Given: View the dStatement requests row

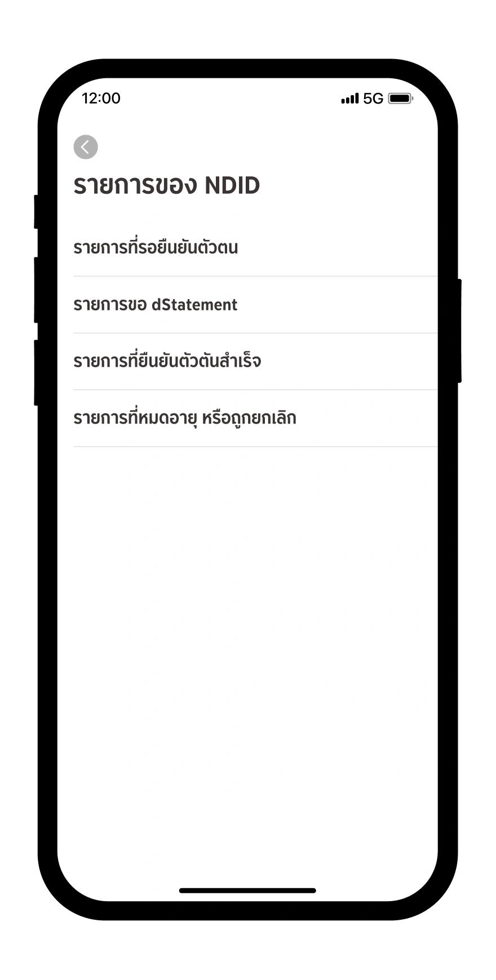Looking at the screenshot, I should click(254, 305).
